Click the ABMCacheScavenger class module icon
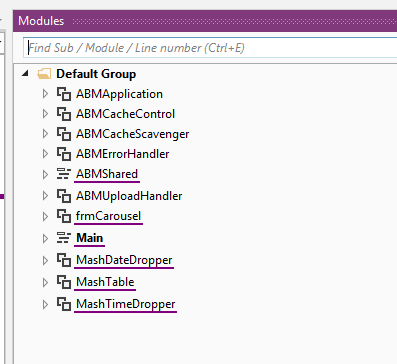Viewport: 397px width, 364px height. [x=64, y=134]
